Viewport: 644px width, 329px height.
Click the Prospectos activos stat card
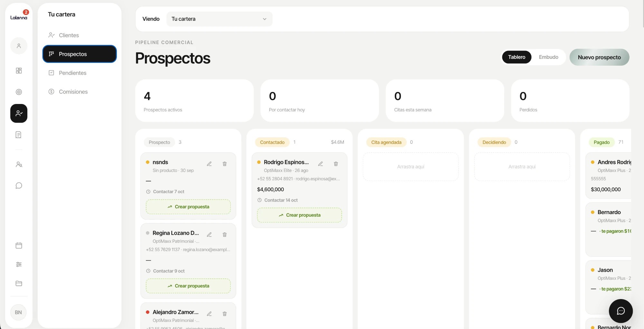[x=194, y=101]
